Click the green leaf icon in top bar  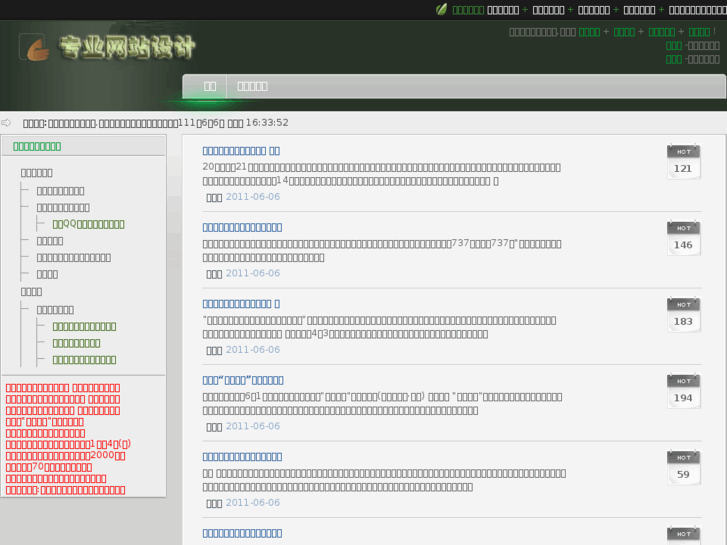pyautogui.click(x=441, y=9)
